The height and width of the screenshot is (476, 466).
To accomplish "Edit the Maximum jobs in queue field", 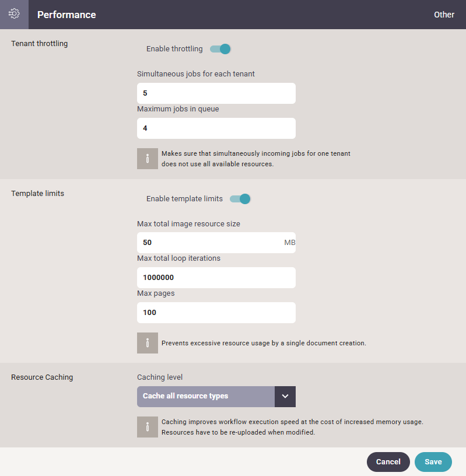I will [216, 128].
